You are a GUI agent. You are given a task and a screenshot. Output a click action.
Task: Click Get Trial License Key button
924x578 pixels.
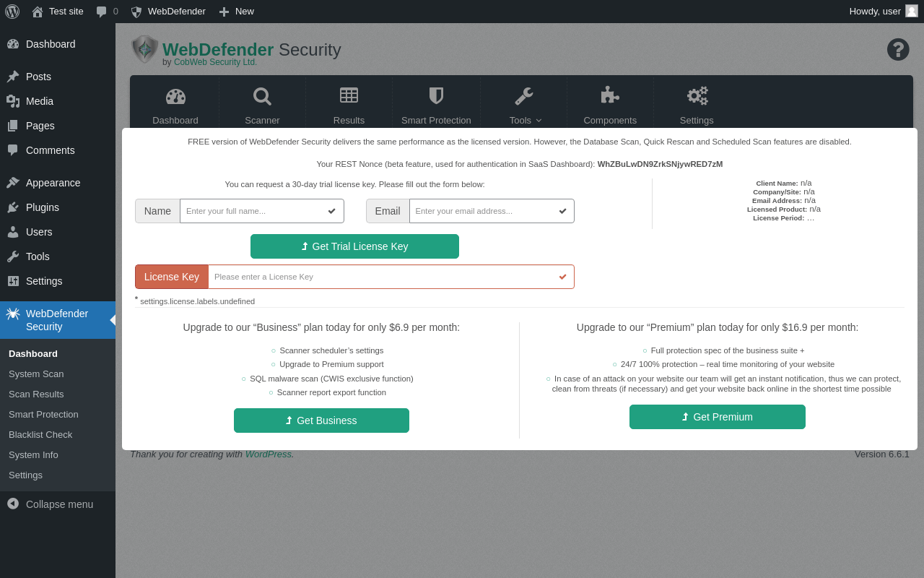354,246
